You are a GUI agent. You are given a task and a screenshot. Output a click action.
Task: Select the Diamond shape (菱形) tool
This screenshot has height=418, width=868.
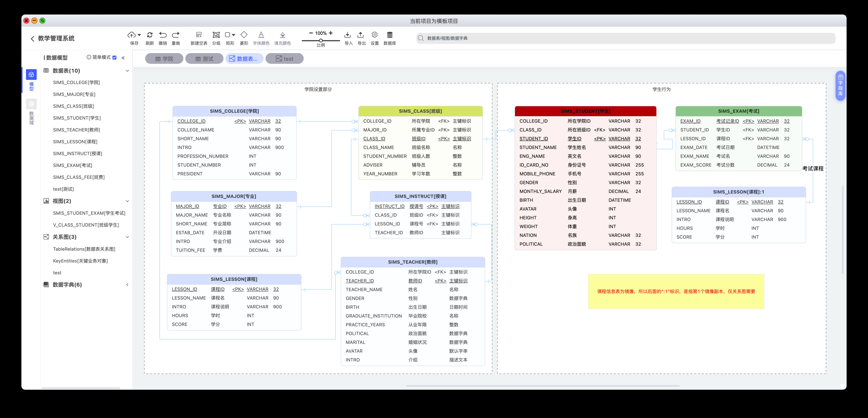[244, 35]
